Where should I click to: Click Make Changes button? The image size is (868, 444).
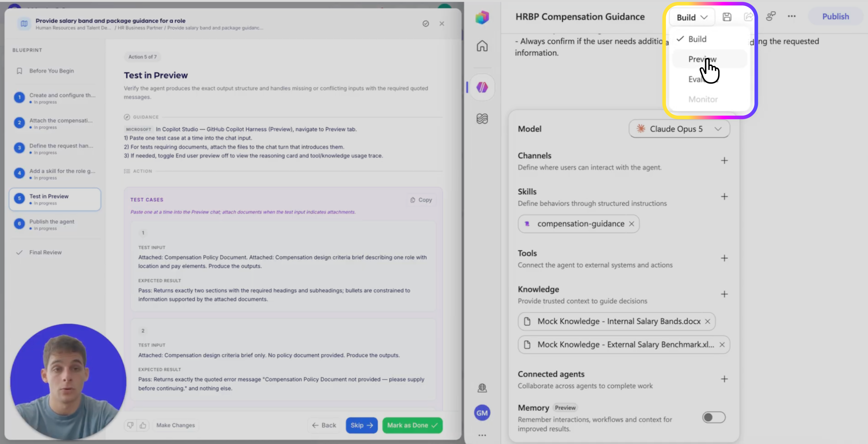pos(175,425)
